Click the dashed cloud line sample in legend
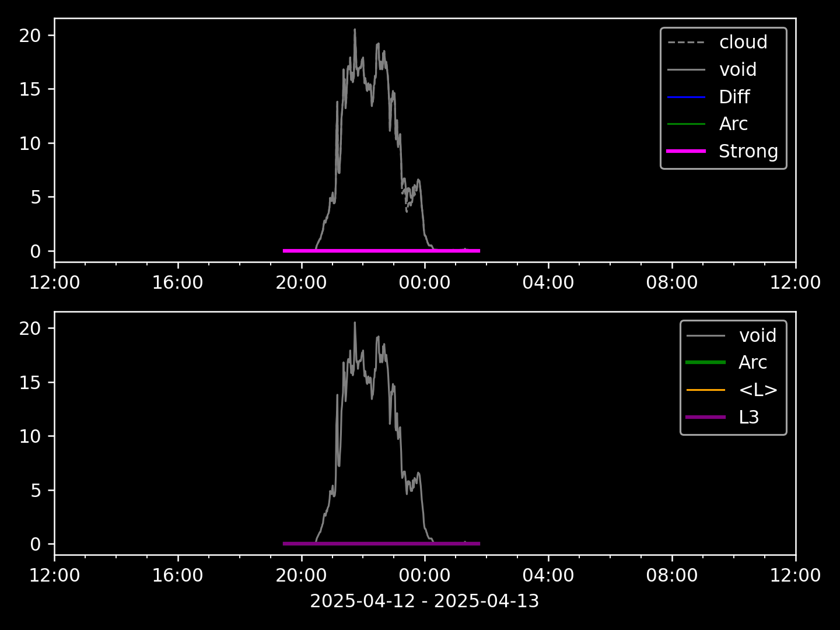 point(686,43)
